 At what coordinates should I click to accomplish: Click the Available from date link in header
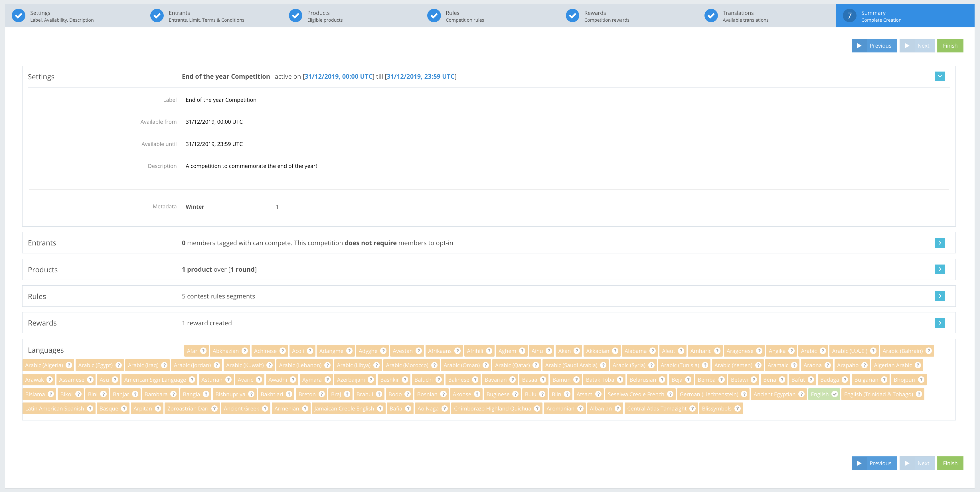point(338,76)
